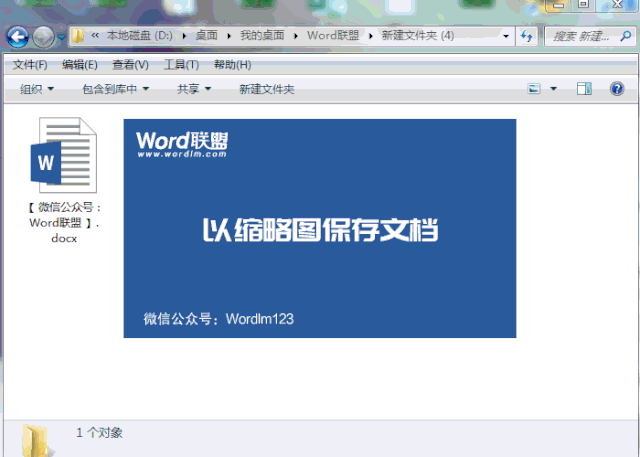Screen dimensions: 640x457
Task: Click the search magnifier icon
Action: click(x=626, y=36)
